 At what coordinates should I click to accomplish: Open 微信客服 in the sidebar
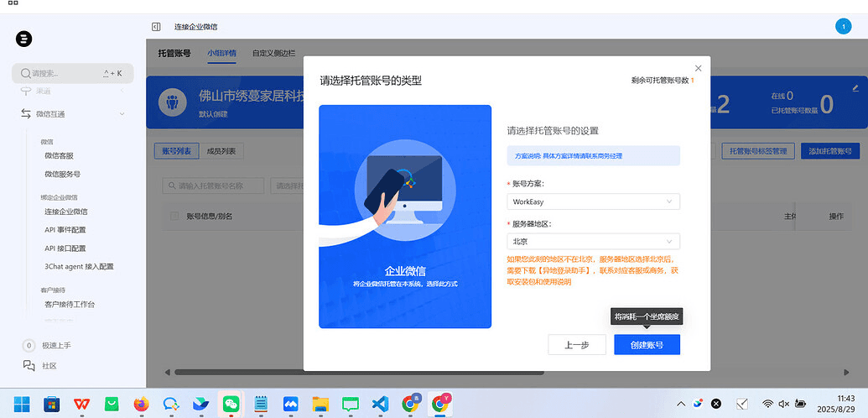point(60,156)
